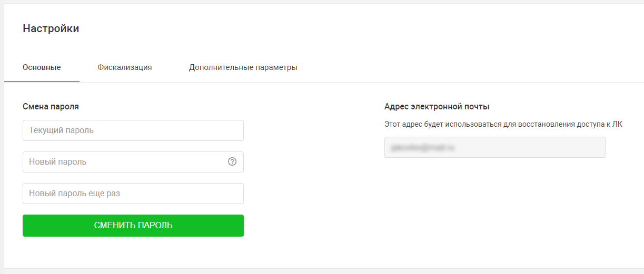This screenshot has width=644, height=274.
Task: Click the Адрес электронной почты heading
Action: coord(437,106)
